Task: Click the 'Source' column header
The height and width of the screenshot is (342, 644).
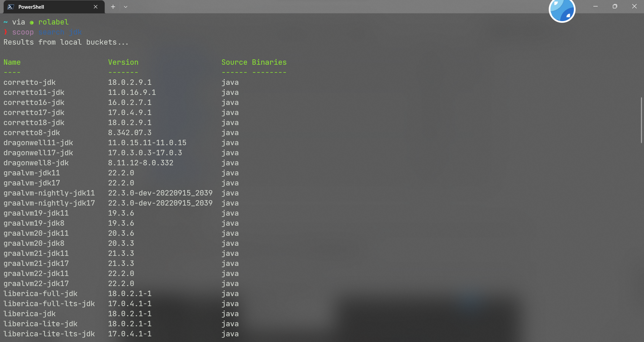Action: [x=234, y=62]
